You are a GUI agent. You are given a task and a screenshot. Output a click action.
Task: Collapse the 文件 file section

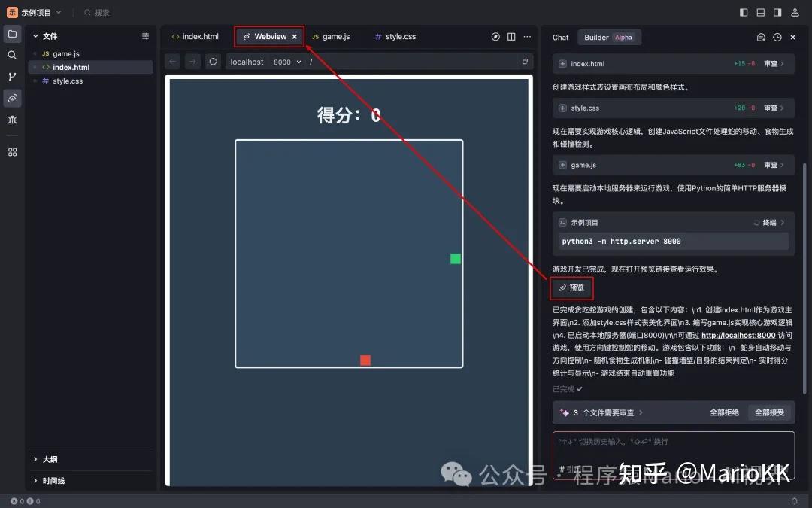click(x=47, y=35)
